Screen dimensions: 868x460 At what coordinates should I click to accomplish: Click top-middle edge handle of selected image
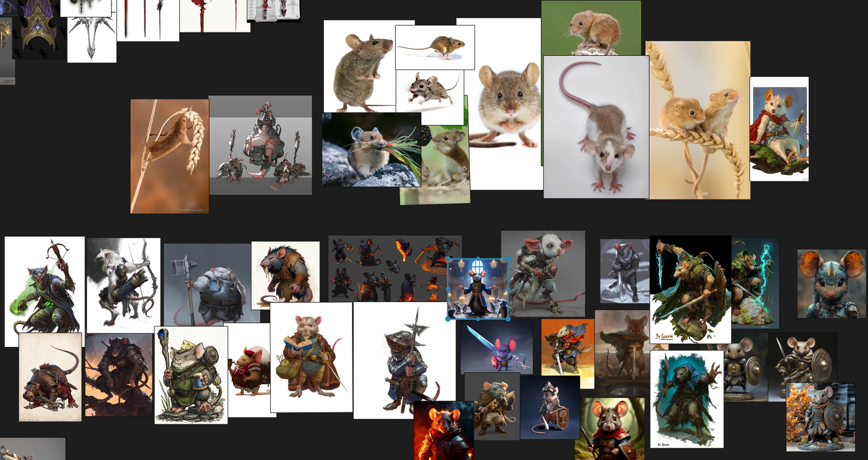478,259
